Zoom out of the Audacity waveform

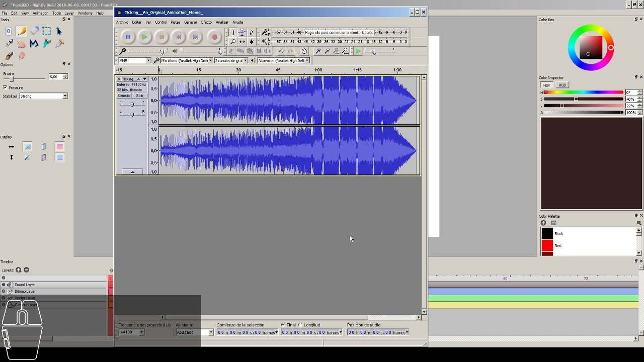pos(327,51)
